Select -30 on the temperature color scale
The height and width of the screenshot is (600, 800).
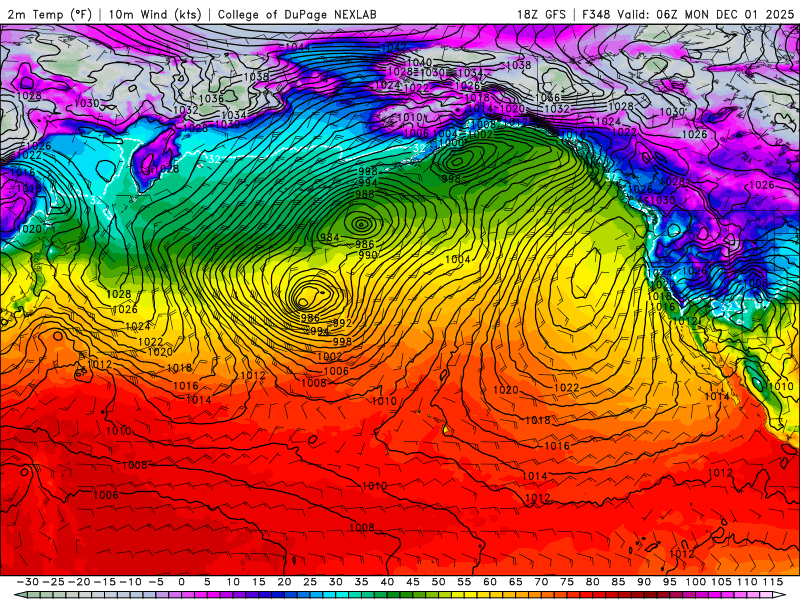pyautogui.click(x=28, y=582)
